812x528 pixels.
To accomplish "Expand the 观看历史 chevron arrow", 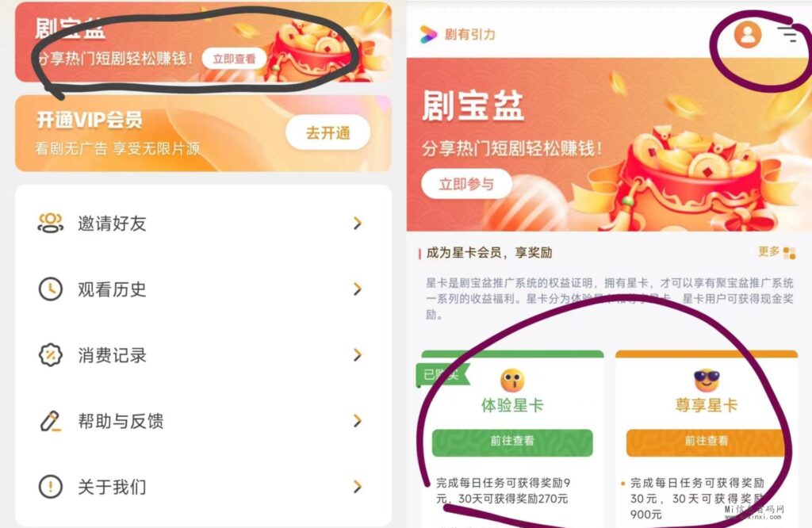I will (358, 289).
